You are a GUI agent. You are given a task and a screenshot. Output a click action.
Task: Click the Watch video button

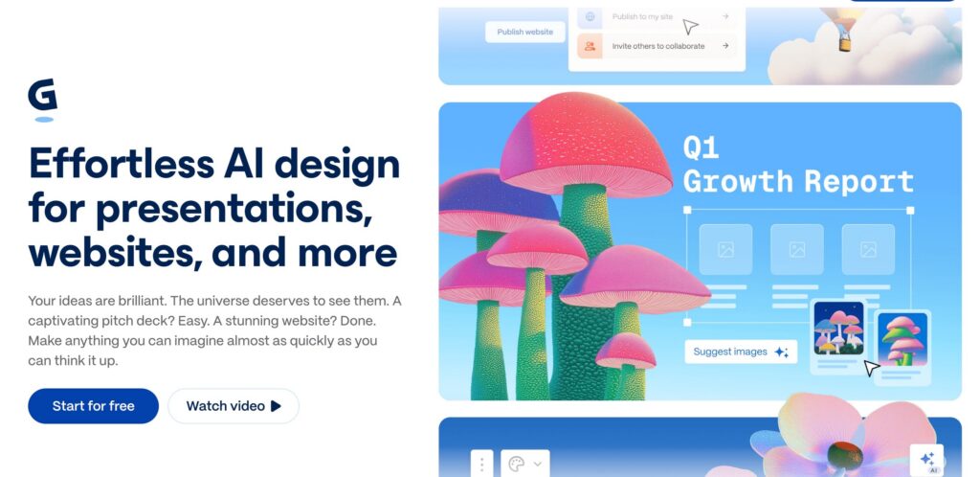click(234, 406)
